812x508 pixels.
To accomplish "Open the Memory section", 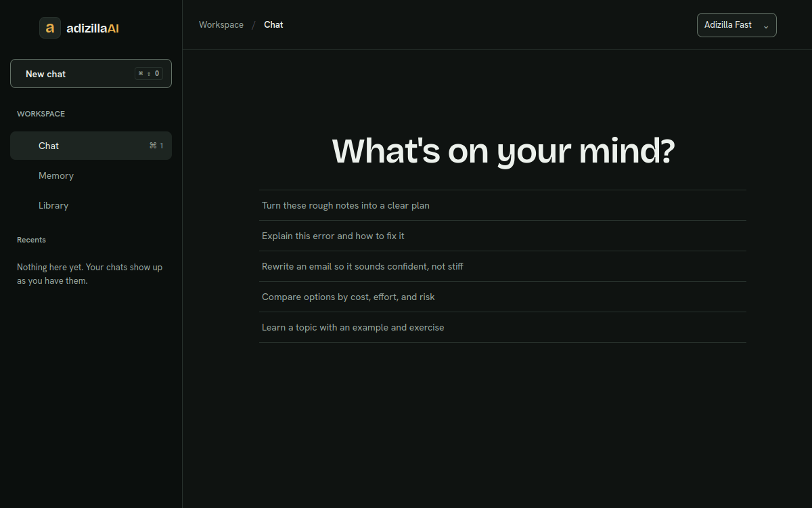I will [91, 175].
